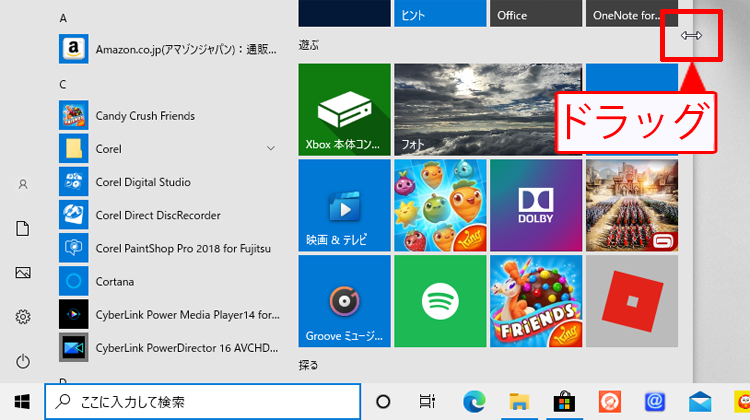This screenshot has width=750, height=420.
Task: Click the Windows Start button
Action: tap(22, 402)
